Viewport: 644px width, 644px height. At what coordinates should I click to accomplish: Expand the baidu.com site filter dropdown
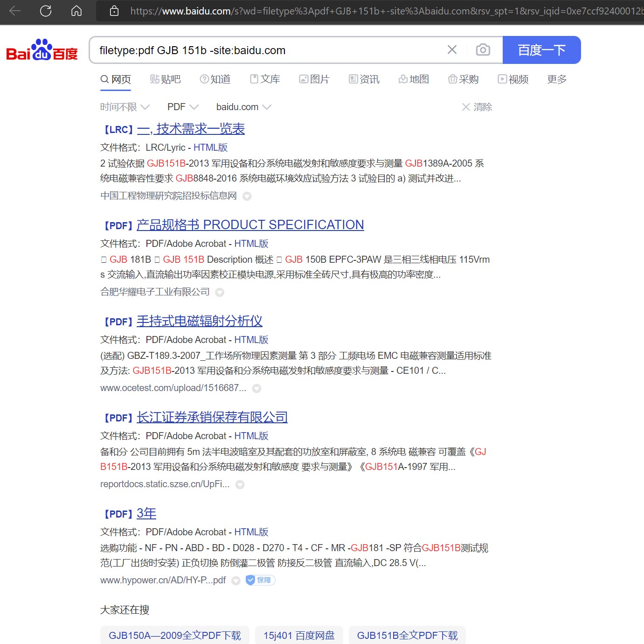(x=243, y=107)
